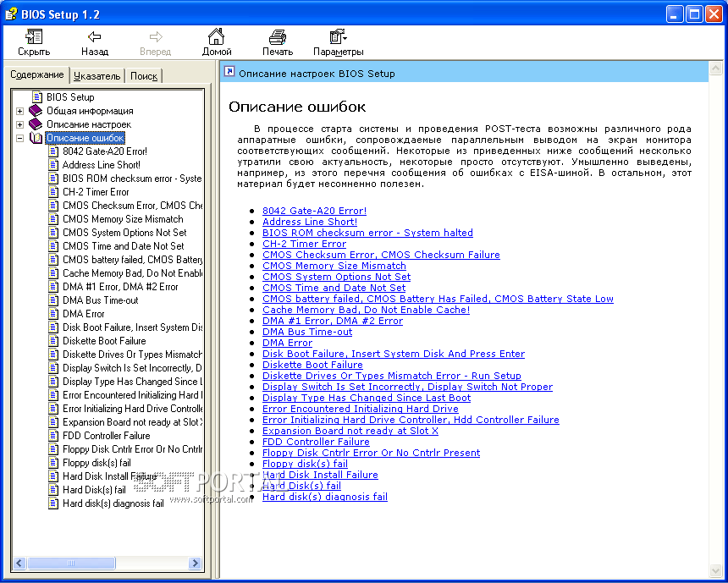Open Display Type Has Changed Since Last Boot link
The width and height of the screenshot is (728, 583).
(367, 398)
